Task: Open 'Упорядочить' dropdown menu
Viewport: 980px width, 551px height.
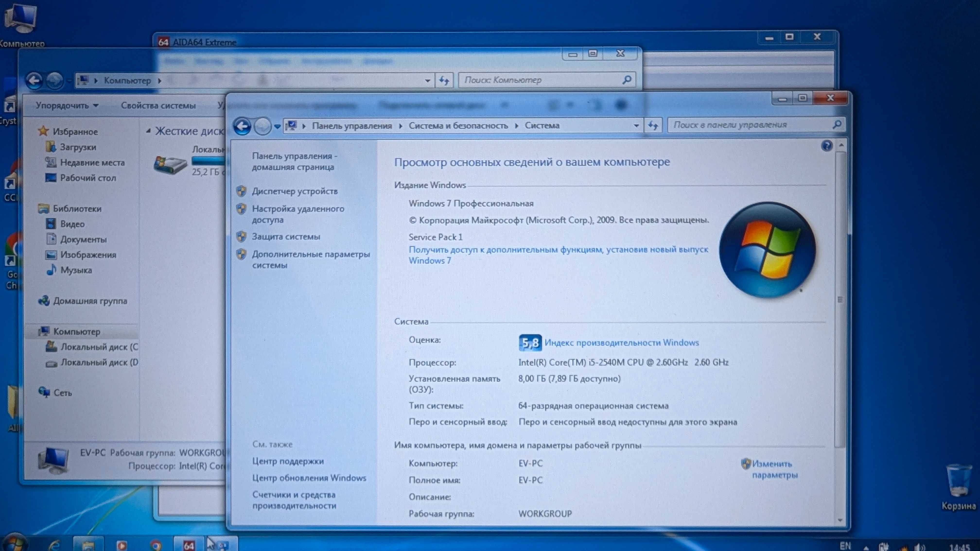Action: coord(67,105)
